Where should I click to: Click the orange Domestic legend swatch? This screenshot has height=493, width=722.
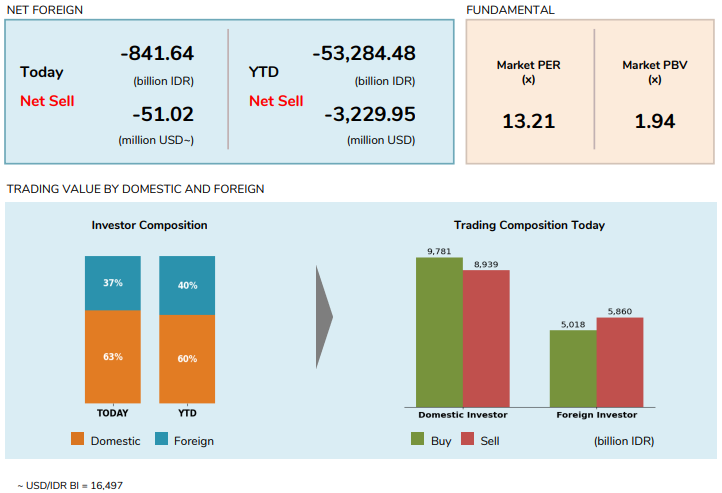(x=77, y=438)
